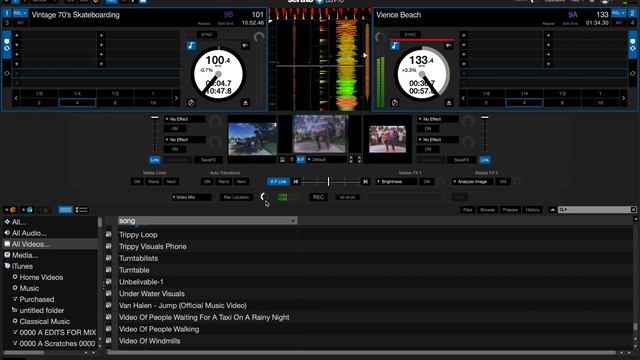Screen dimensions: 640x360
Task: Add first cue point on left deck
Action: (17, 36)
